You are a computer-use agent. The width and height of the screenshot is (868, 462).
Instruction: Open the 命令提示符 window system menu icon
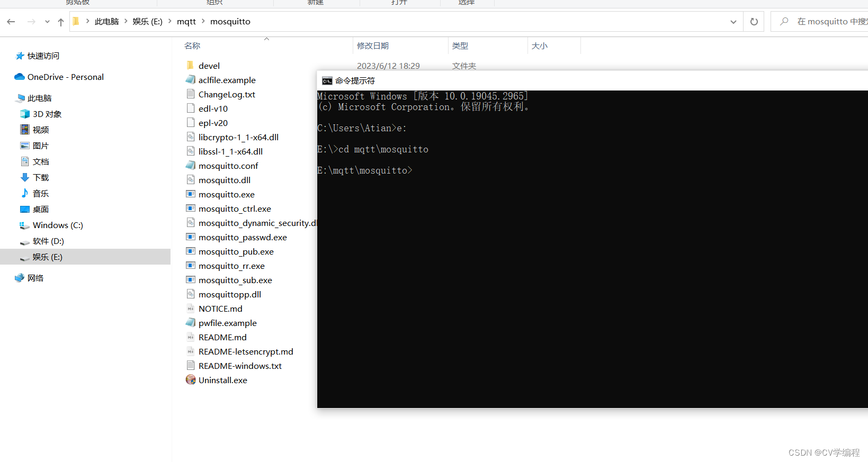(x=327, y=81)
